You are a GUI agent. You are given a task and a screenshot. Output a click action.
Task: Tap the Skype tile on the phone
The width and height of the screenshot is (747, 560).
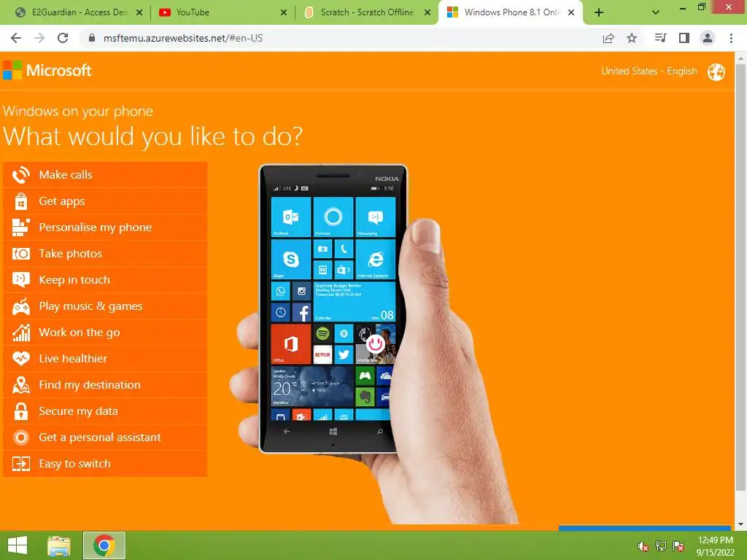[x=290, y=260]
